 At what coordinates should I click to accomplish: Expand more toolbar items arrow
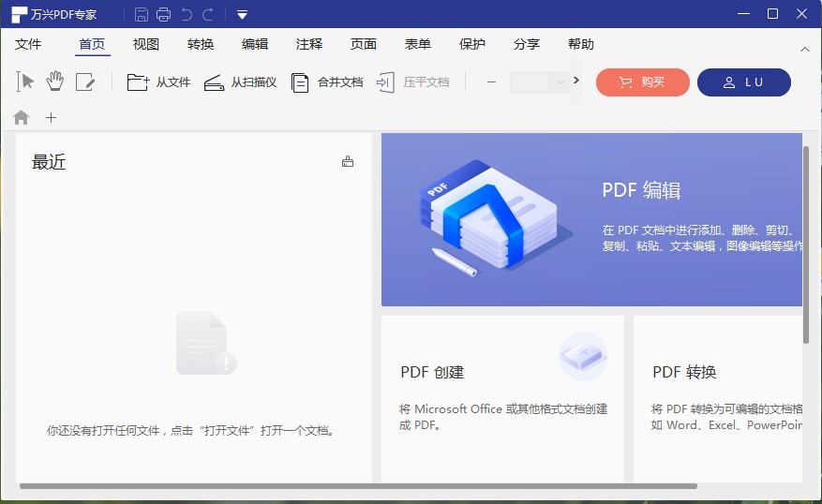(x=576, y=81)
